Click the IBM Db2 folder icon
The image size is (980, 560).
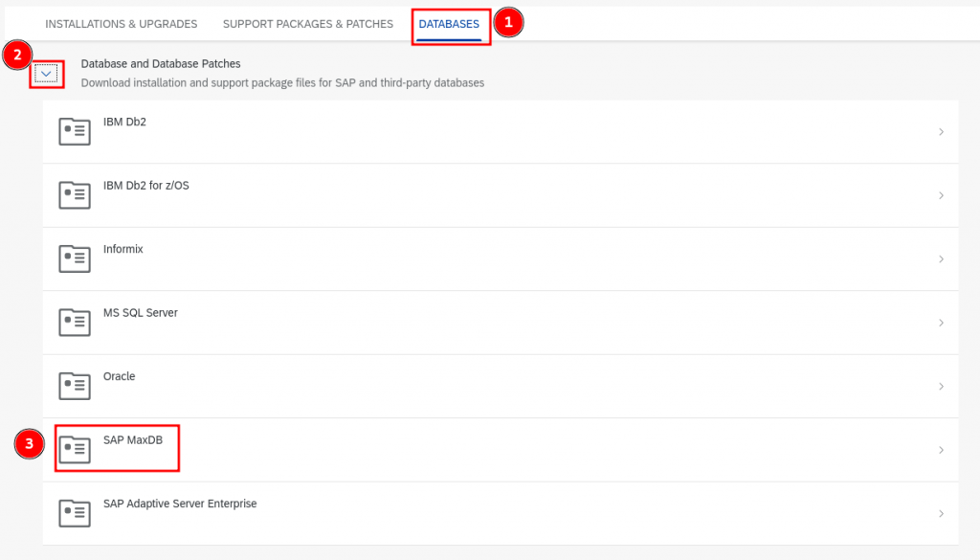pos(75,132)
